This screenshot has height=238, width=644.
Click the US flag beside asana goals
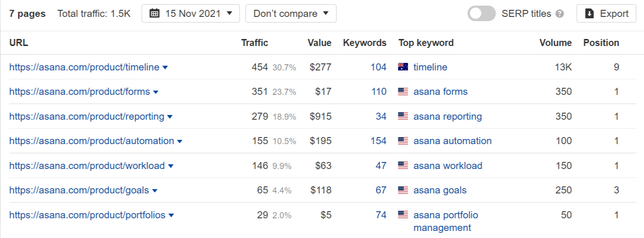(403, 190)
